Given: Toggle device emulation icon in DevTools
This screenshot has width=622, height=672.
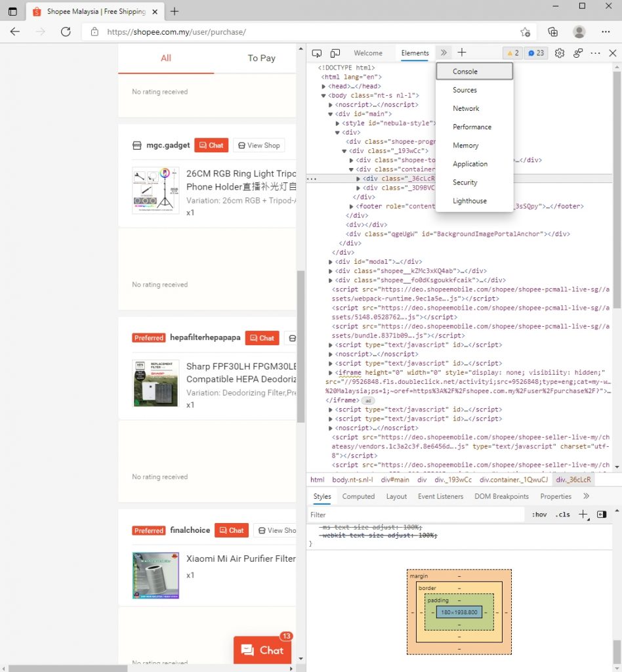Looking at the screenshot, I should point(335,53).
